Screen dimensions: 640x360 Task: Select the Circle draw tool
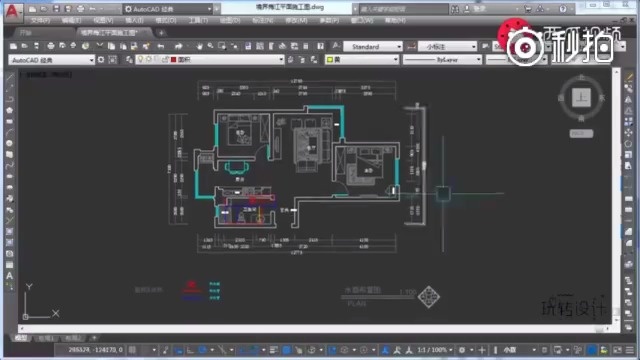click(x=9, y=143)
